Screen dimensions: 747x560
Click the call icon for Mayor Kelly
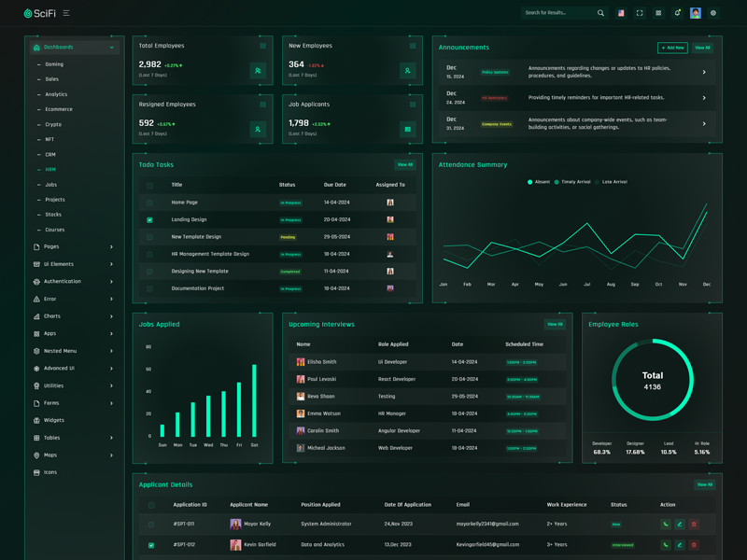[x=666, y=525]
